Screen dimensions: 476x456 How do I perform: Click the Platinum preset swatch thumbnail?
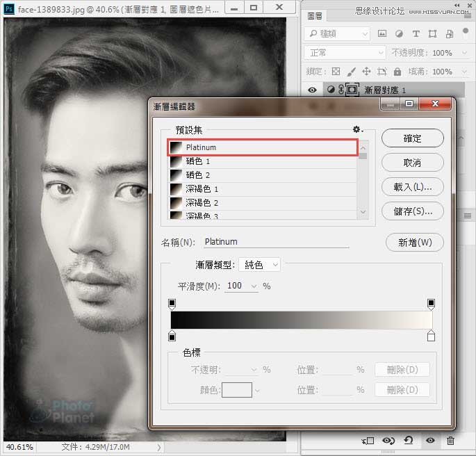(x=176, y=147)
